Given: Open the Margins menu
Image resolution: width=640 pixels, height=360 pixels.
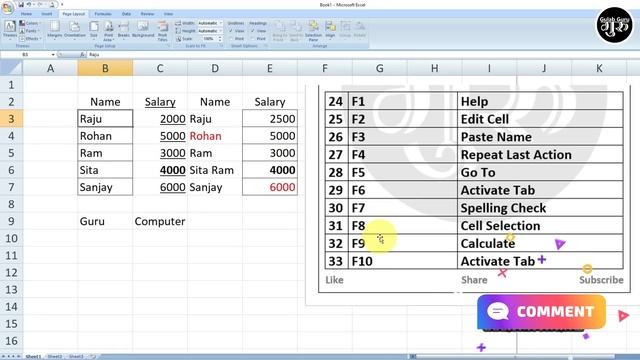Looking at the screenshot, I should 54,30.
